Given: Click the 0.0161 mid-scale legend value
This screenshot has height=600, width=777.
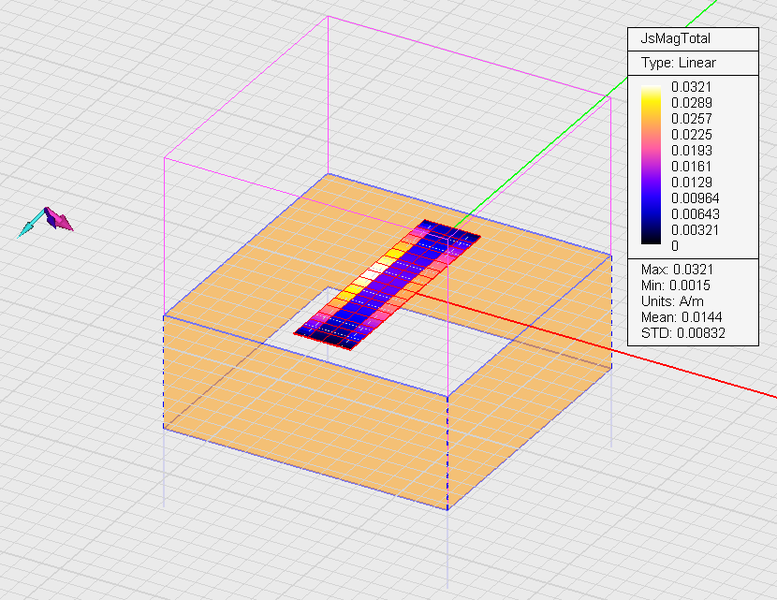Looking at the screenshot, I should 691,166.
